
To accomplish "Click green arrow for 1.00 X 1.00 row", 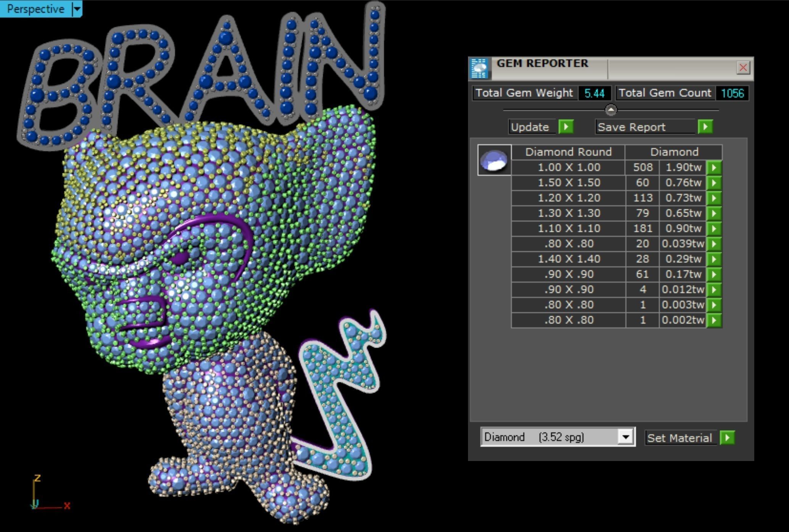I will [714, 168].
